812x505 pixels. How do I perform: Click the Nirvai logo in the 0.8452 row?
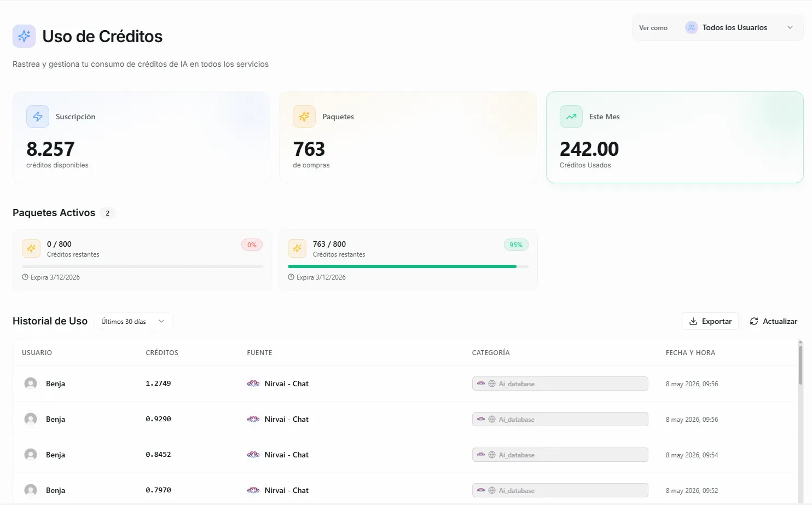tap(253, 455)
